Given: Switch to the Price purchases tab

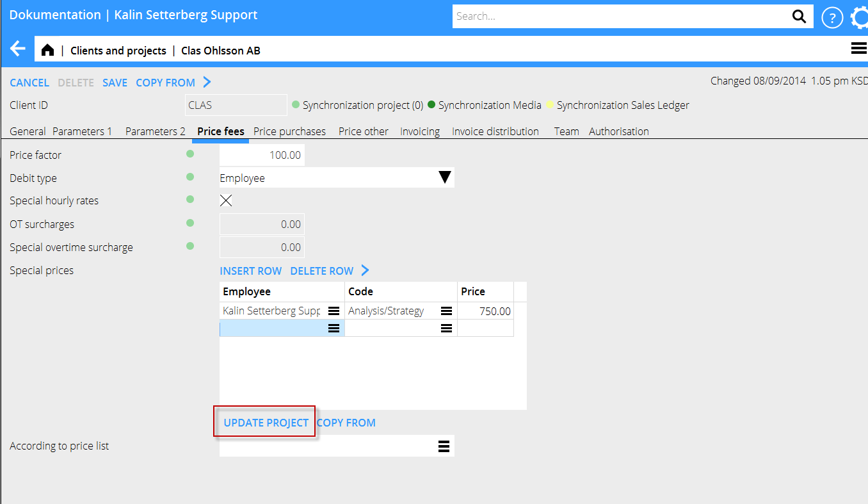Looking at the screenshot, I should click(x=289, y=131).
